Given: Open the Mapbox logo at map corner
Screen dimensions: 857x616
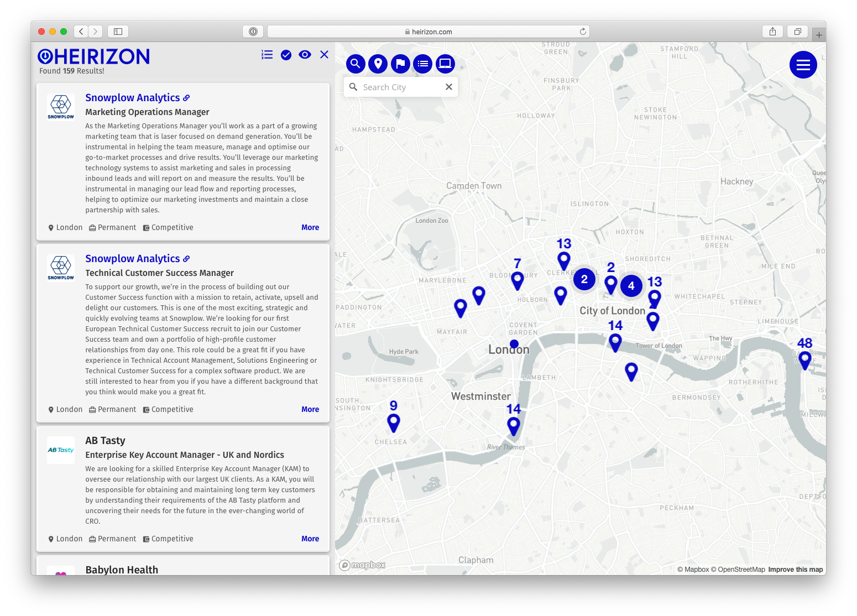Looking at the screenshot, I should [363, 565].
